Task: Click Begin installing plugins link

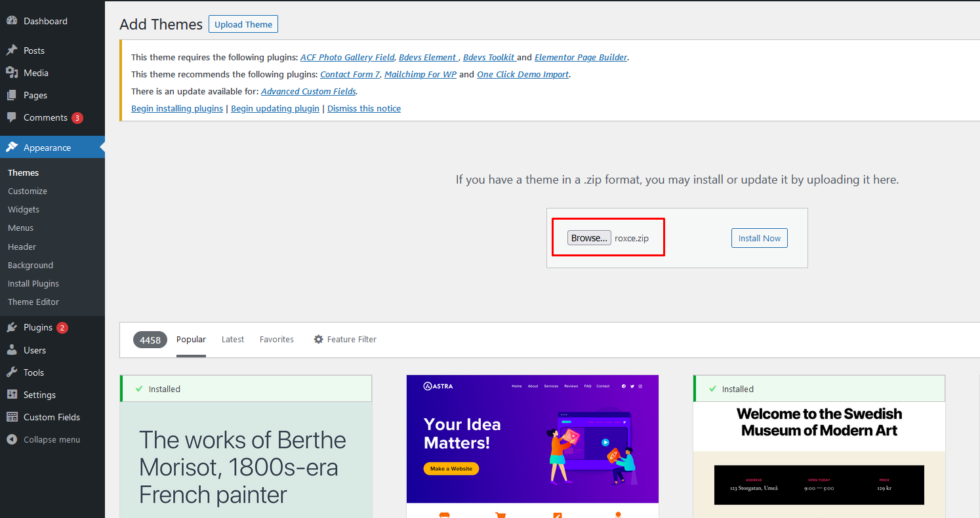Action: [177, 108]
